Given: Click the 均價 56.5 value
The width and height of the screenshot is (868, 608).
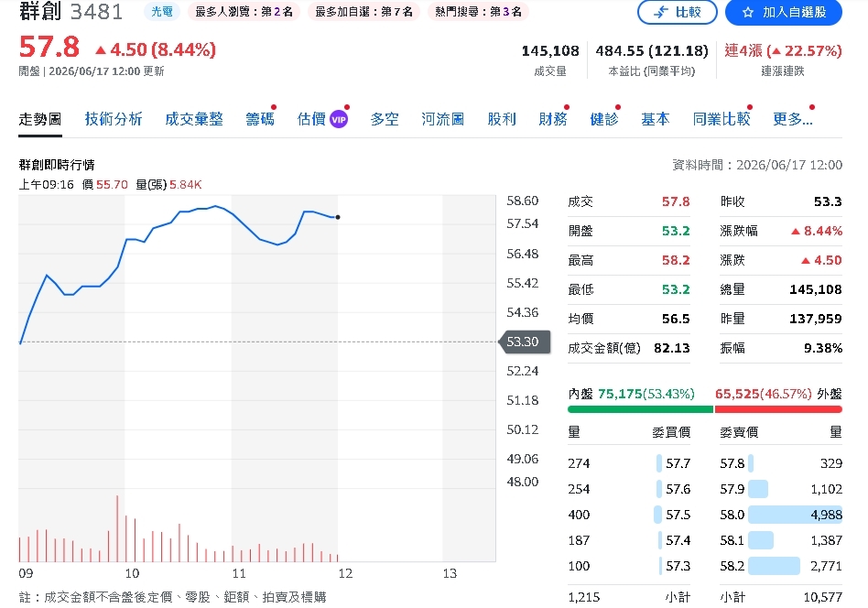Looking at the screenshot, I should [676, 319].
